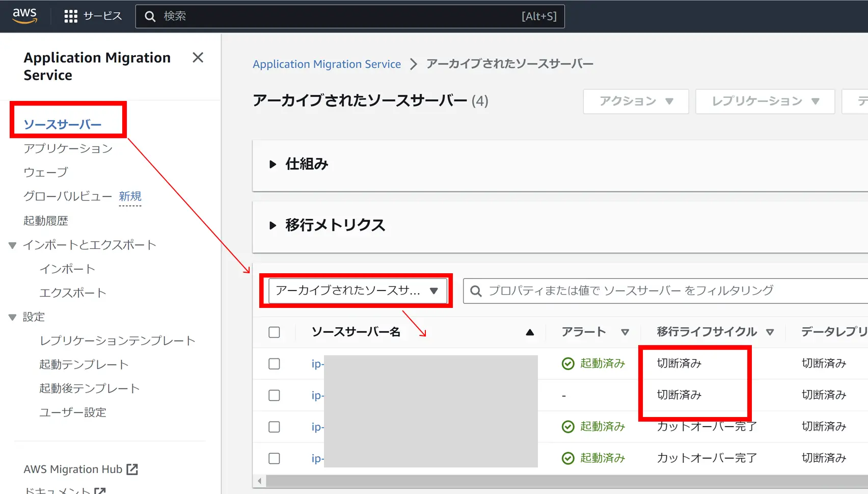The image size is (868, 494).
Task: Sort by ソースサーバー名 using the up arrow
Action: (x=530, y=332)
